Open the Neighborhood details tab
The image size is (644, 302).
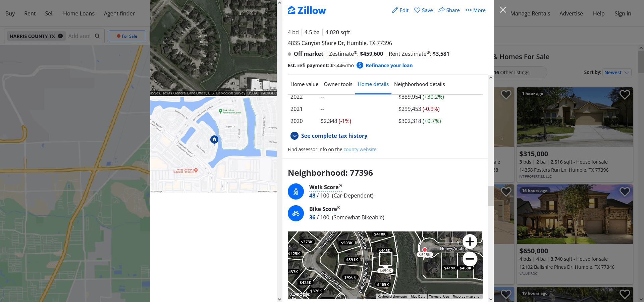click(x=420, y=84)
